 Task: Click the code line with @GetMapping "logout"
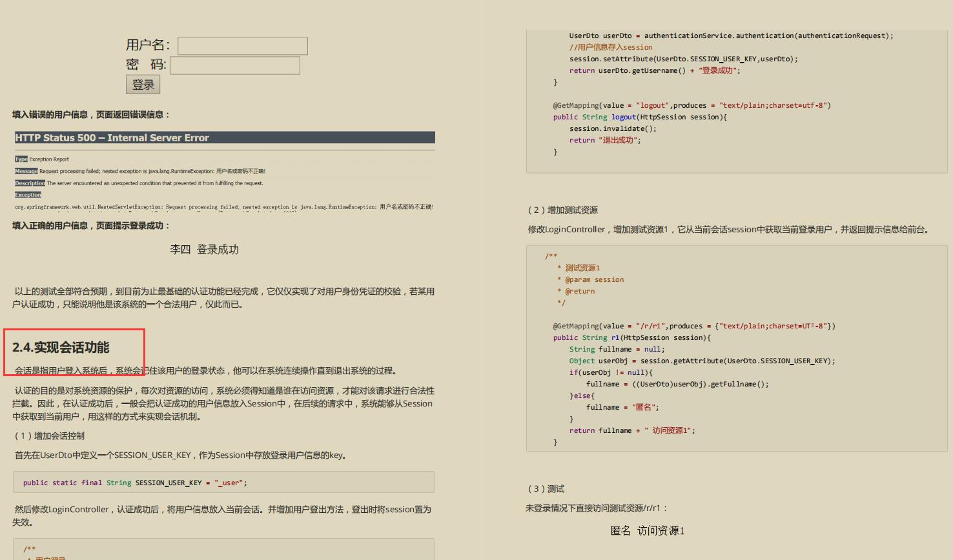tap(692, 105)
